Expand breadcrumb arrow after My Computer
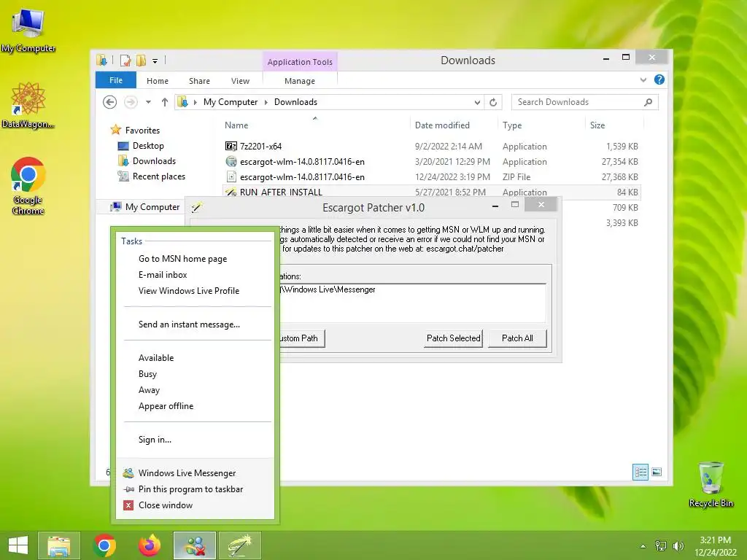 [266, 102]
